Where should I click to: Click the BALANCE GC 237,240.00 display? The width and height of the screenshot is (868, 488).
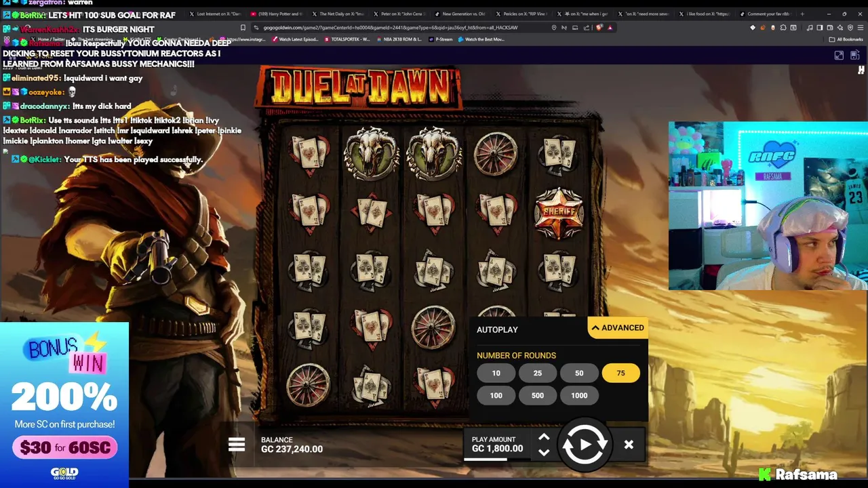coord(292,445)
